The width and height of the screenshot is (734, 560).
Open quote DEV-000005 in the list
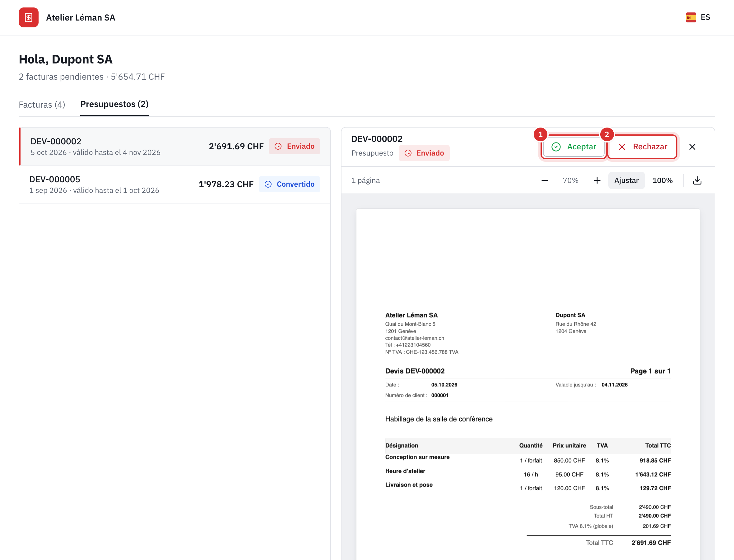pos(175,184)
